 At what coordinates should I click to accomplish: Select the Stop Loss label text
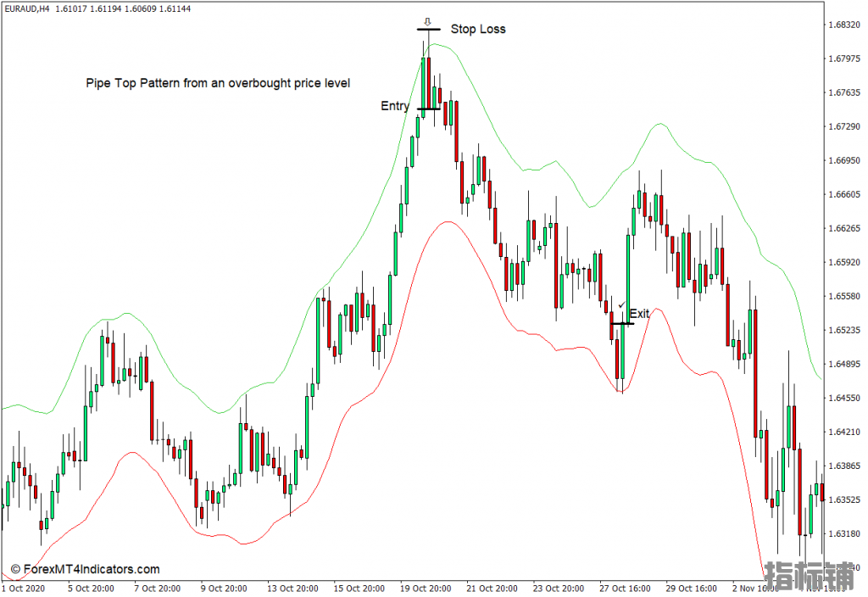(x=478, y=29)
